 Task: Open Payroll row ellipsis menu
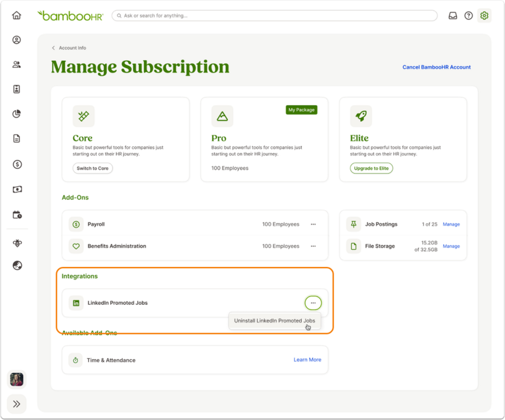313,224
